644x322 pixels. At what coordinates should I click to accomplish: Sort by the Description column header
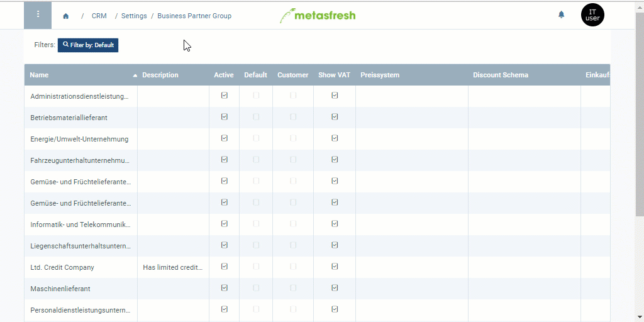[160, 75]
